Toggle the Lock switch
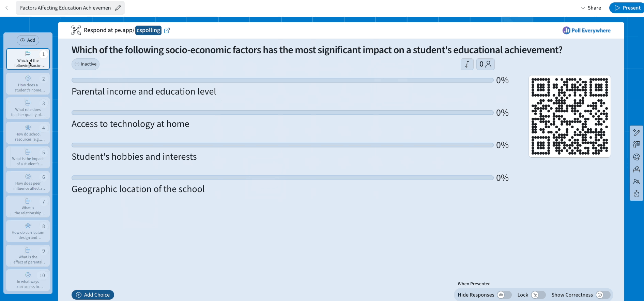This screenshot has height=301, width=644. pos(538,295)
